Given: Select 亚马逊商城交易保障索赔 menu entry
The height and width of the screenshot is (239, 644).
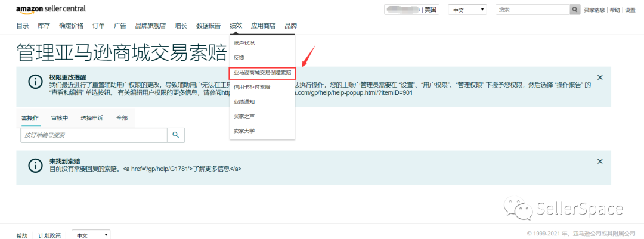Looking at the screenshot, I should pos(262,72).
